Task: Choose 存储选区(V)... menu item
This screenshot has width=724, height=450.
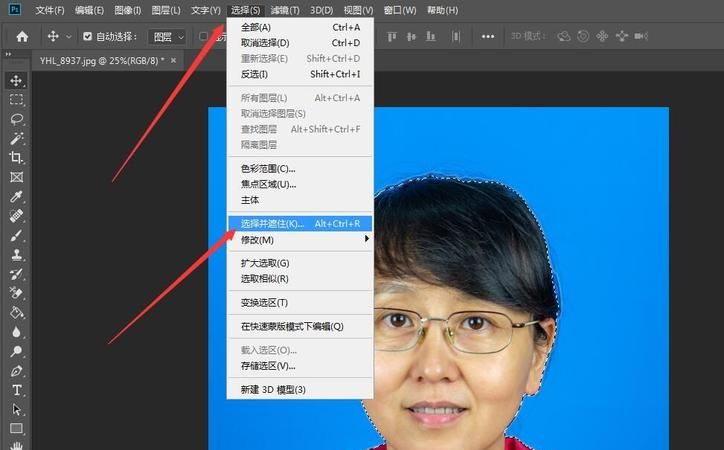Action: (300, 366)
